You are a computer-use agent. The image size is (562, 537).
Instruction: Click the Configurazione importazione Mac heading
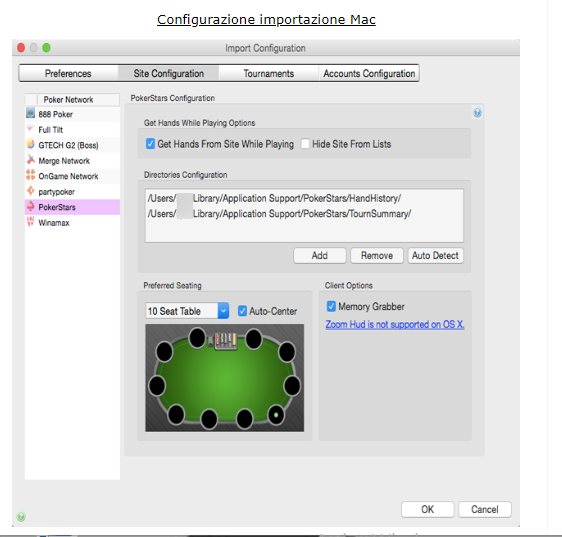pyautogui.click(x=266, y=19)
